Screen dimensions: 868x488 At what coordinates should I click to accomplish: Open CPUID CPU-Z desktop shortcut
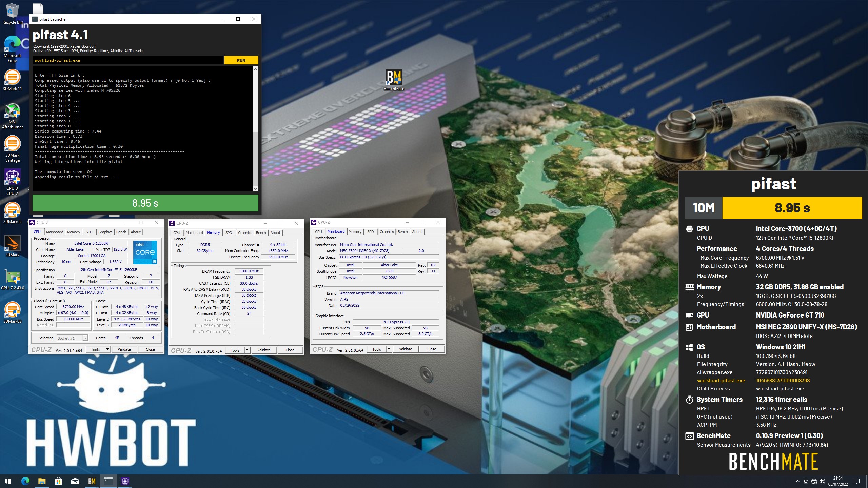pos(12,182)
